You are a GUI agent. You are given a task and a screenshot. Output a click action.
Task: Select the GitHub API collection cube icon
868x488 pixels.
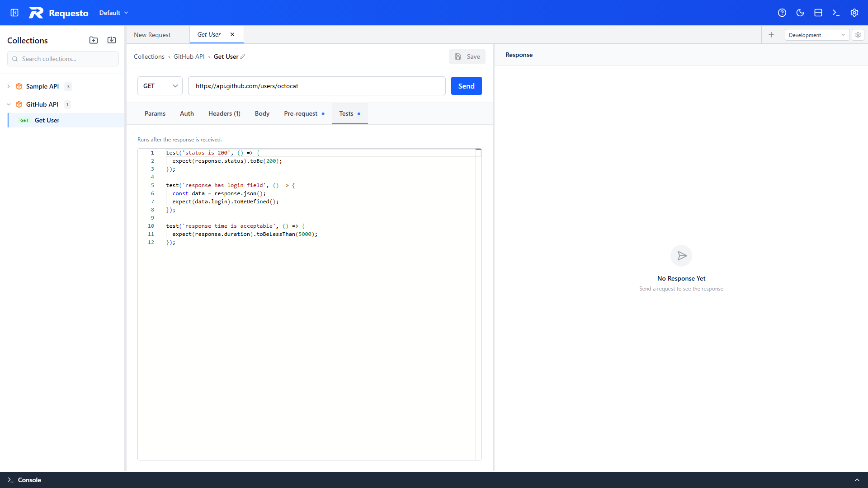[x=19, y=104]
